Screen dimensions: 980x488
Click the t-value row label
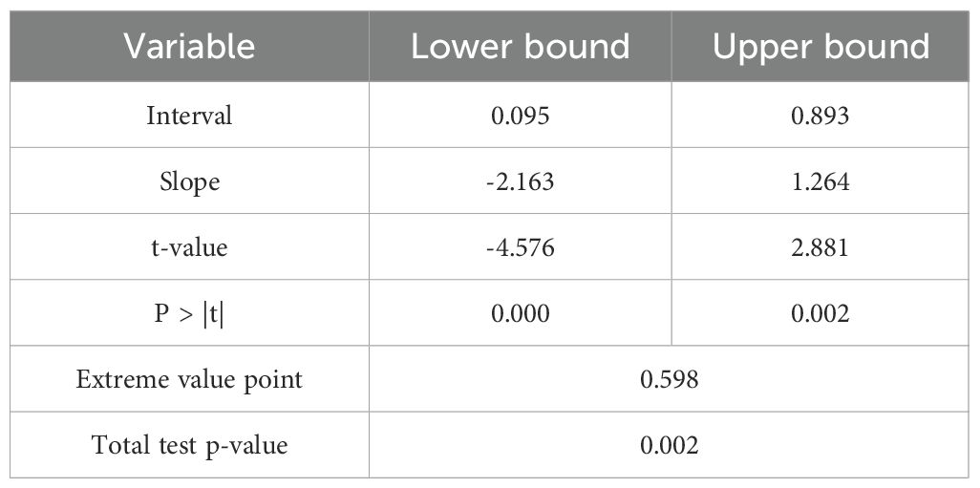coord(189,248)
